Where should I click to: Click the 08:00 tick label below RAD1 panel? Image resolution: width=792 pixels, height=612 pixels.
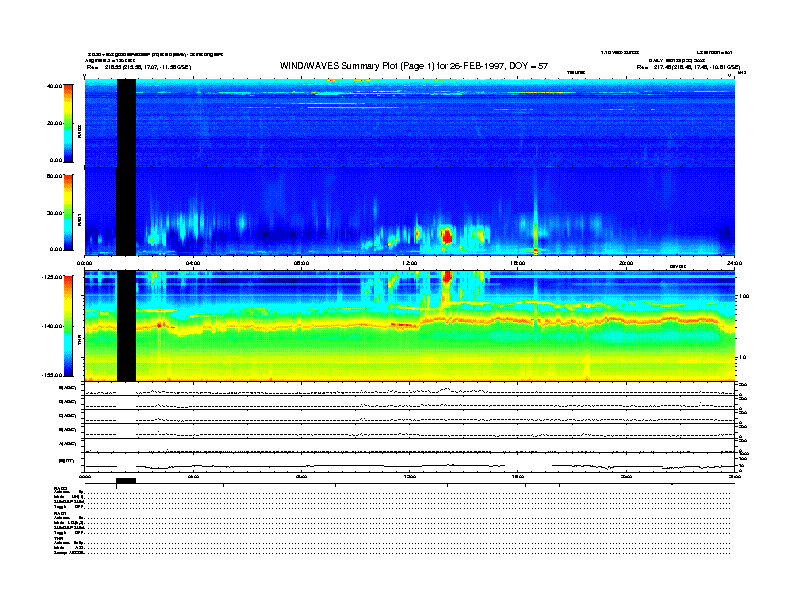(x=301, y=263)
